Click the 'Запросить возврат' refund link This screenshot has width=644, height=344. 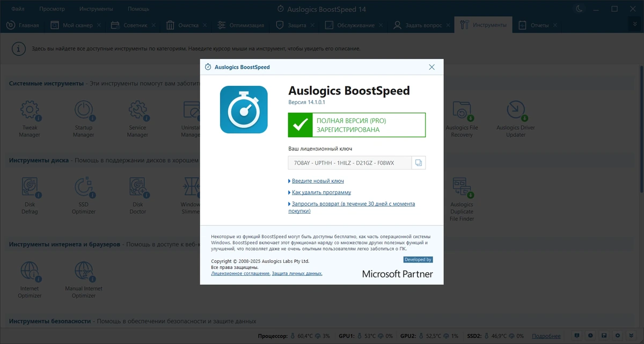click(x=352, y=207)
